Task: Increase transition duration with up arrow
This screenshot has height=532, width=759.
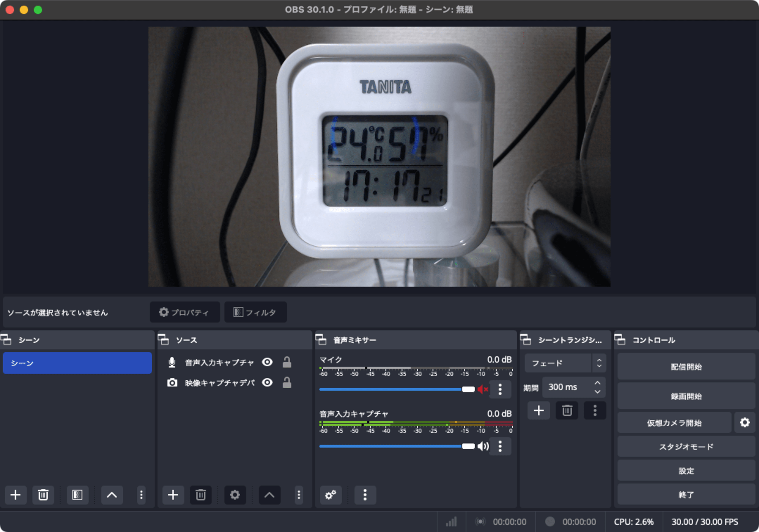Action: point(598,383)
